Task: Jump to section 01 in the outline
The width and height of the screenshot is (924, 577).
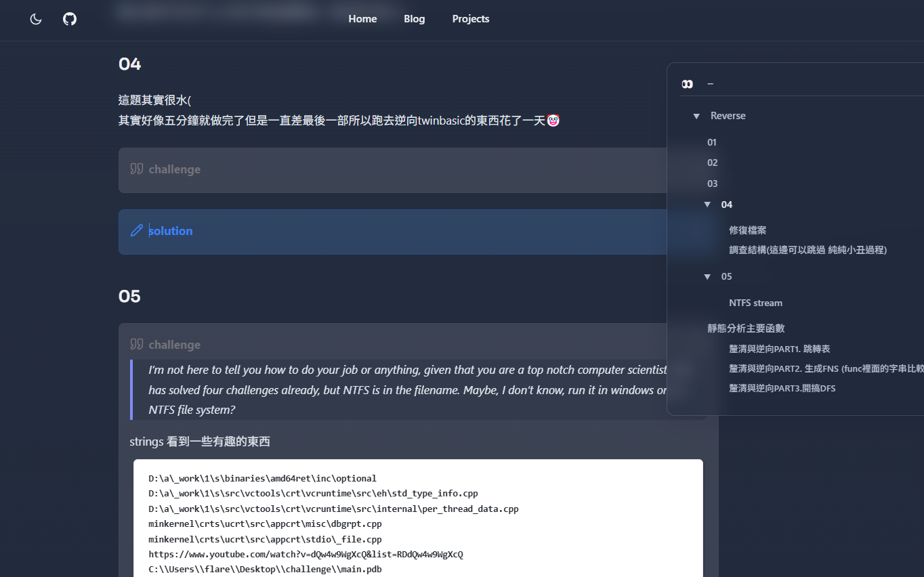Action: coord(712,142)
